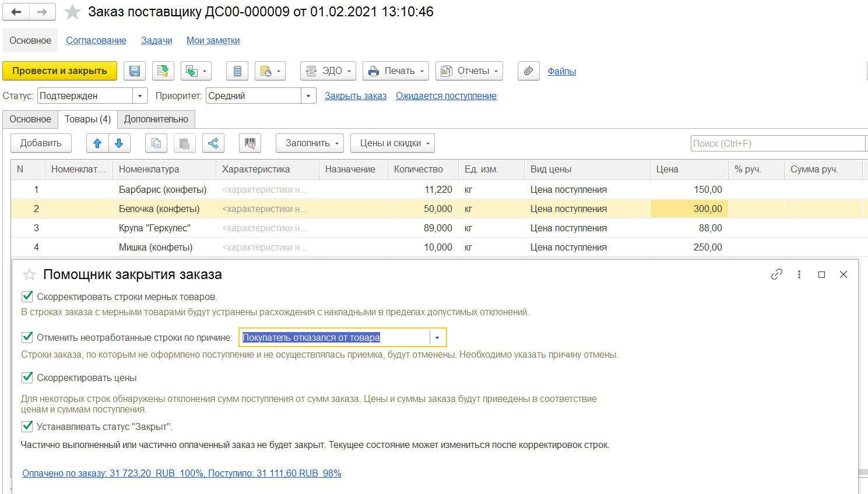Click the Статус field value Подтвержден
The height and width of the screenshot is (494, 868).
(x=85, y=96)
